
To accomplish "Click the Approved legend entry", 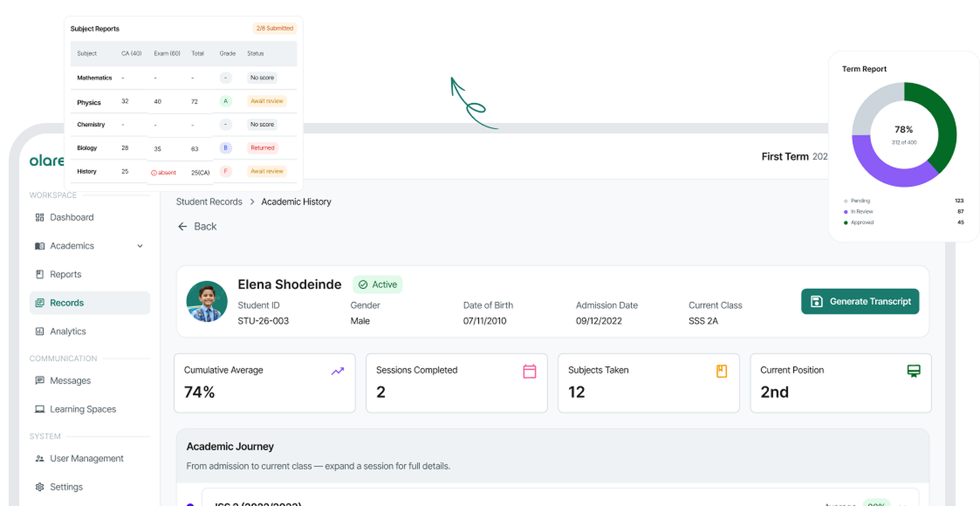I will [x=904, y=222].
